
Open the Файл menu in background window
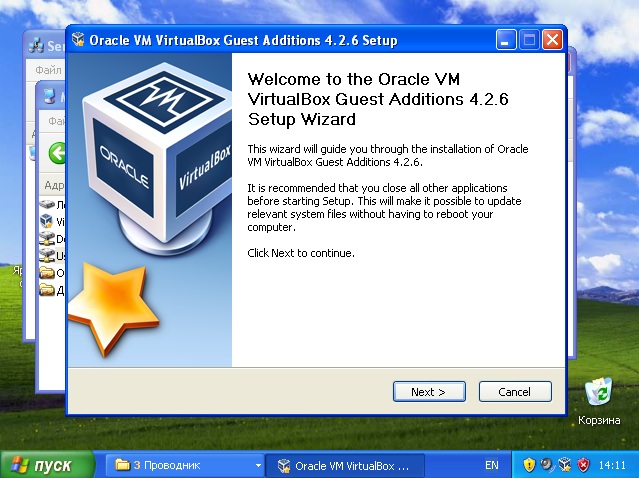[x=48, y=70]
